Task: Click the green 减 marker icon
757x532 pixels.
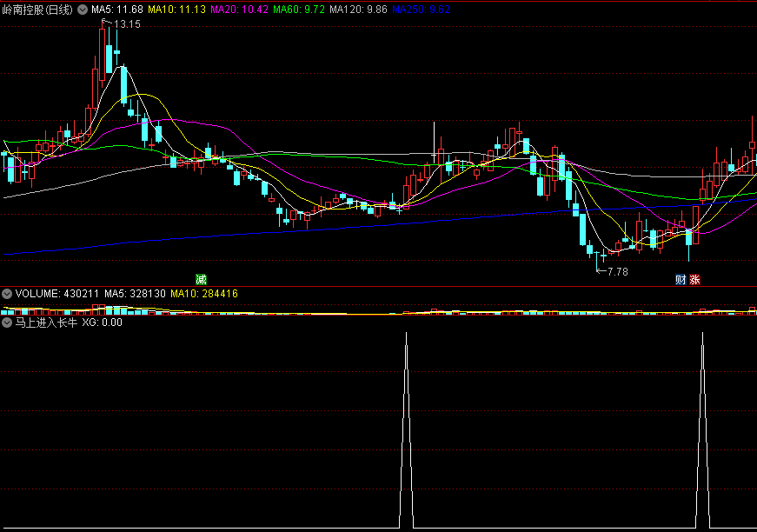Action: coord(201,280)
